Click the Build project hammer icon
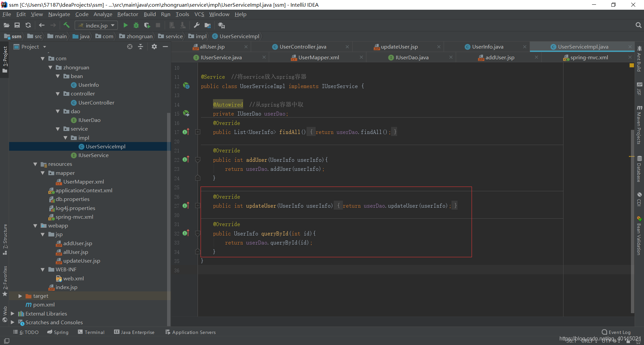 pyautogui.click(x=66, y=25)
